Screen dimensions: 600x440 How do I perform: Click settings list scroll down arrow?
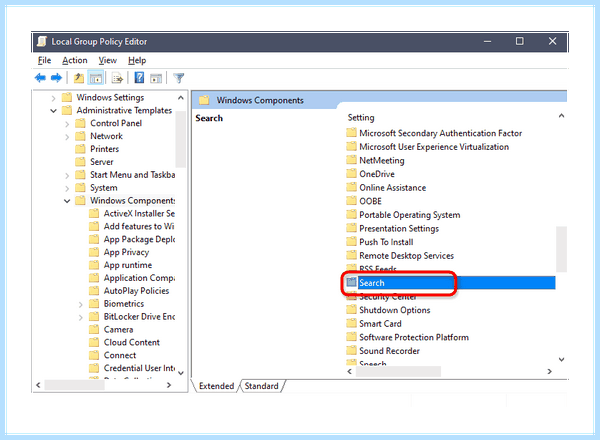561,359
